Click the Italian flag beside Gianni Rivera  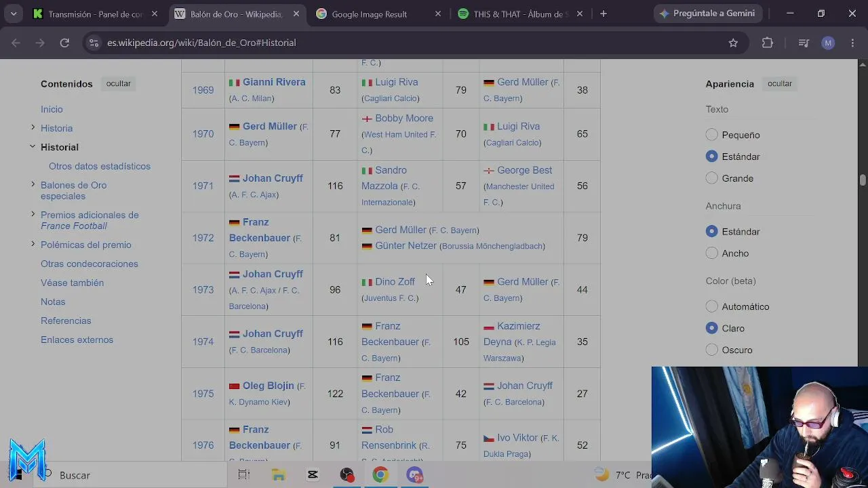[235, 83]
